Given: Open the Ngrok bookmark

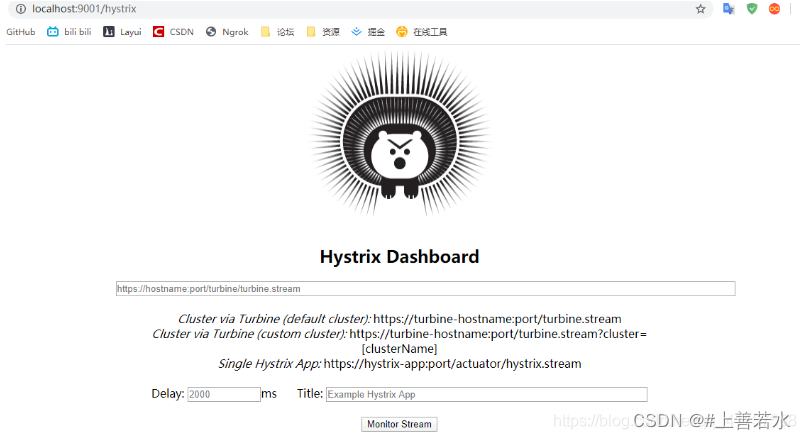Looking at the screenshot, I should [x=227, y=32].
